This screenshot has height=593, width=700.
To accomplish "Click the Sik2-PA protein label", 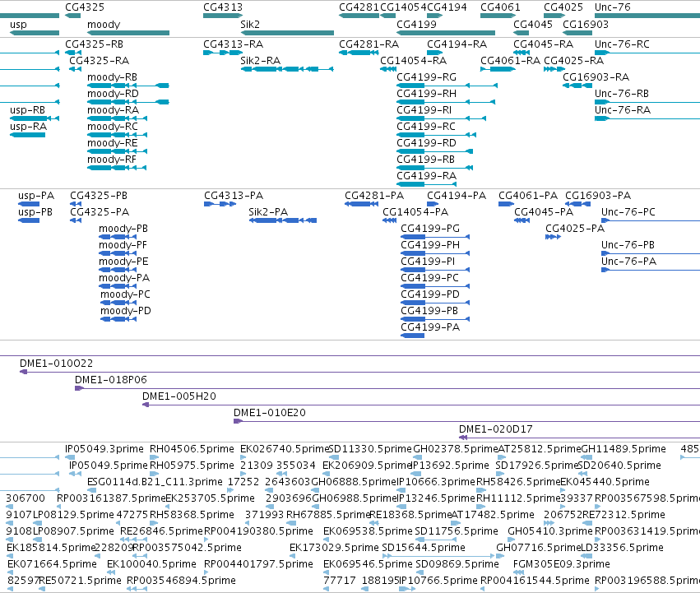I will click(268, 212).
